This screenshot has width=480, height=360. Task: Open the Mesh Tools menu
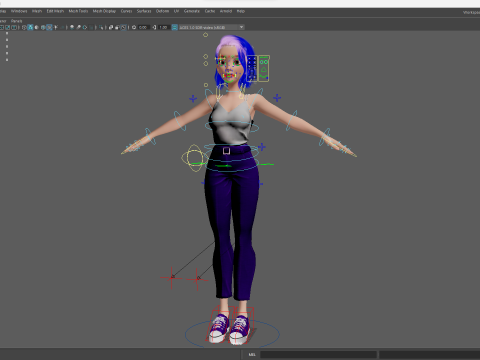click(78, 11)
